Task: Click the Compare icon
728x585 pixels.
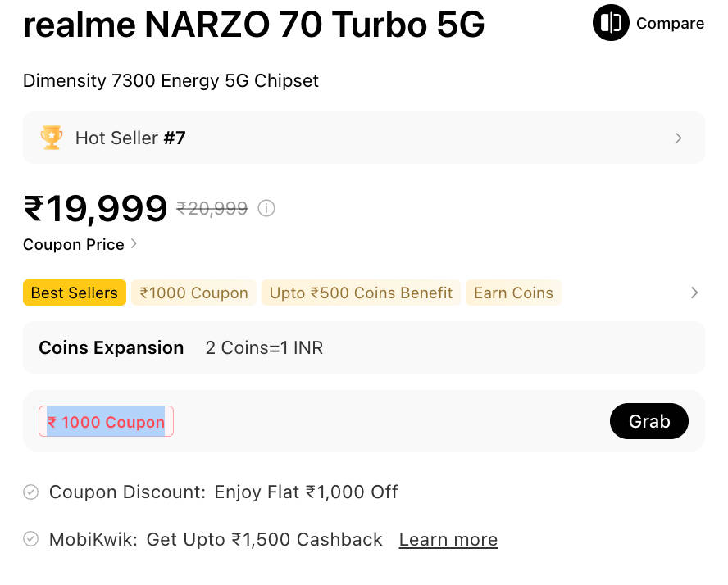Action: pyautogui.click(x=610, y=23)
